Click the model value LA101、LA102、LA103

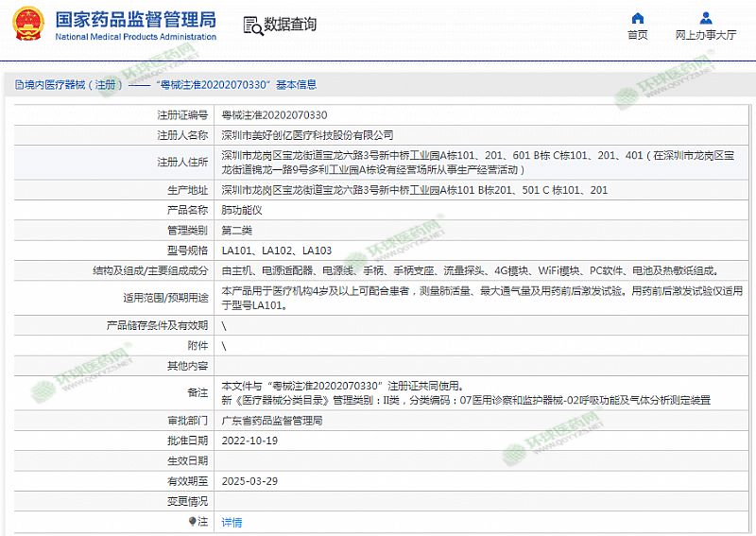point(276,251)
